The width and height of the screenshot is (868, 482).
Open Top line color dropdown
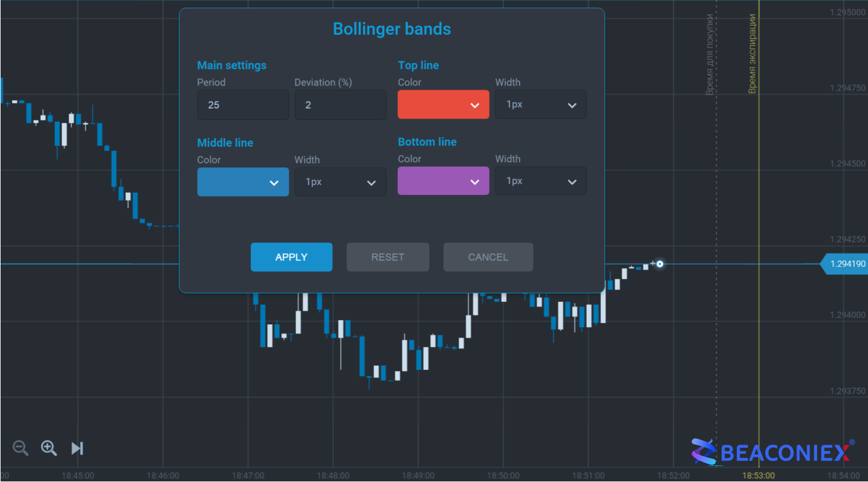pyautogui.click(x=443, y=105)
